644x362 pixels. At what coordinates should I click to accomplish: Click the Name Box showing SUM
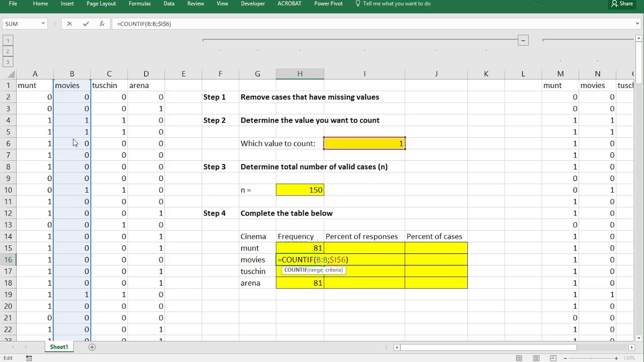(x=21, y=24)
